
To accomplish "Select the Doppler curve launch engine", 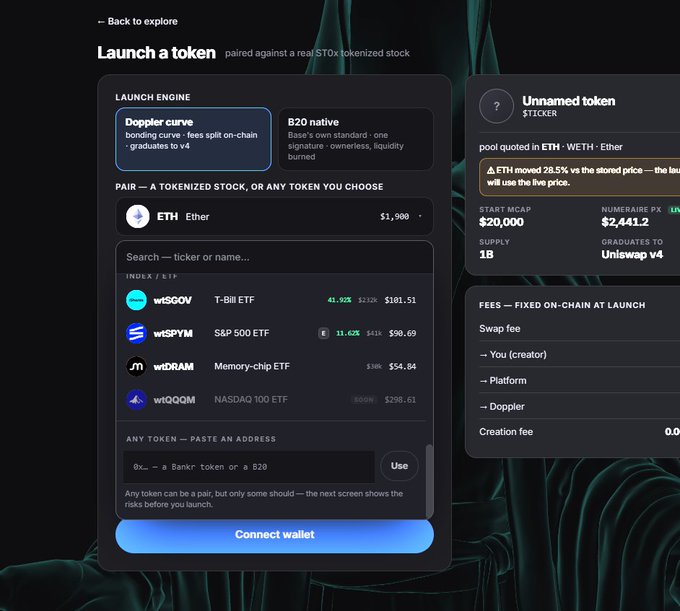I will coord(193,139).
